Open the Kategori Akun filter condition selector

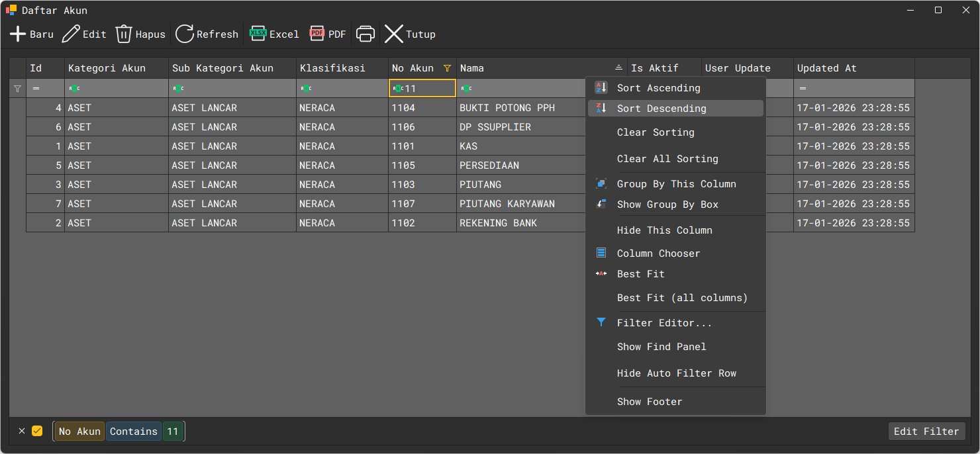tap(74, 89)
